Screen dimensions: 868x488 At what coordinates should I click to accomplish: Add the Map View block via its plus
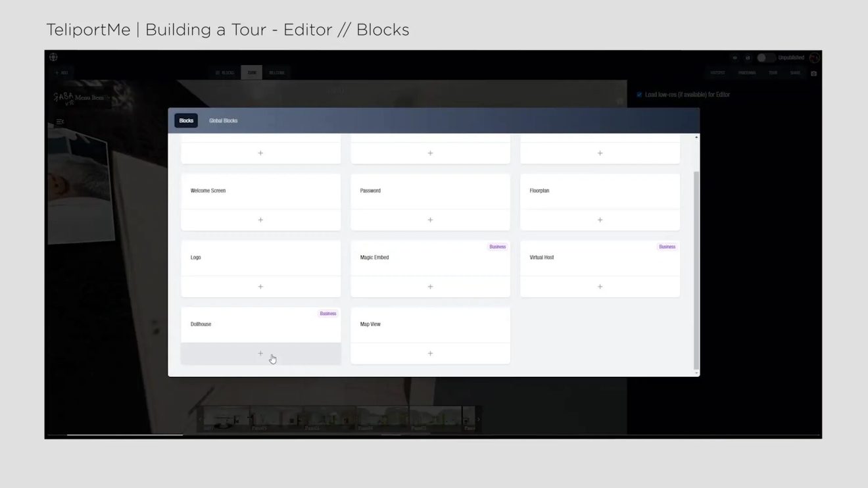tap(430, 353)
